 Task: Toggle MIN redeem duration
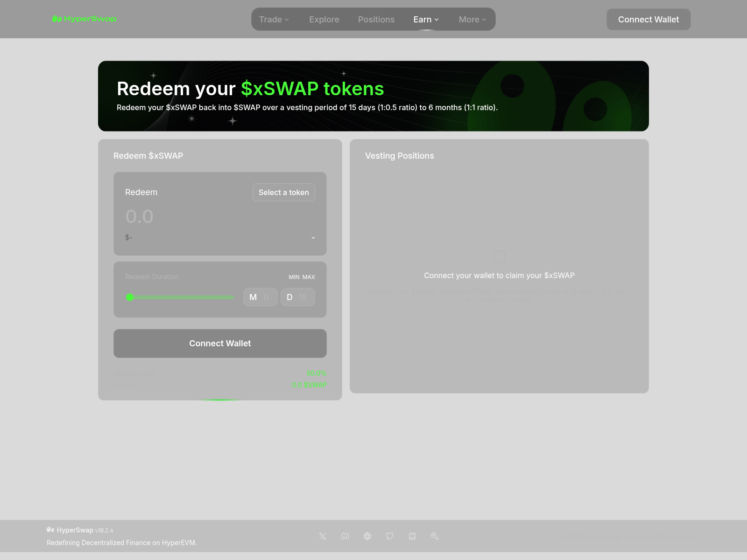point(293,277)
